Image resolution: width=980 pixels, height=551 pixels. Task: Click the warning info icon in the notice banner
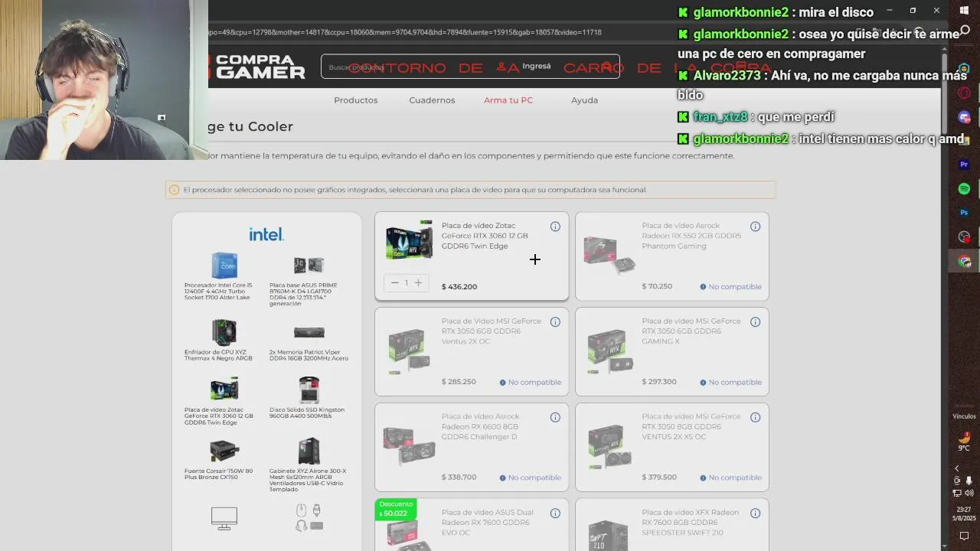pyautogui.click(x=174, y=190)
